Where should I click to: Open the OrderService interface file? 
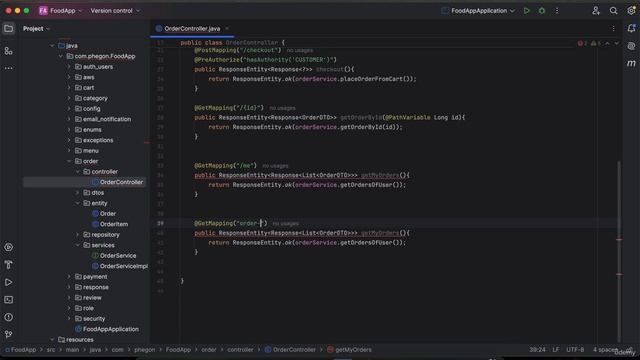118,256
